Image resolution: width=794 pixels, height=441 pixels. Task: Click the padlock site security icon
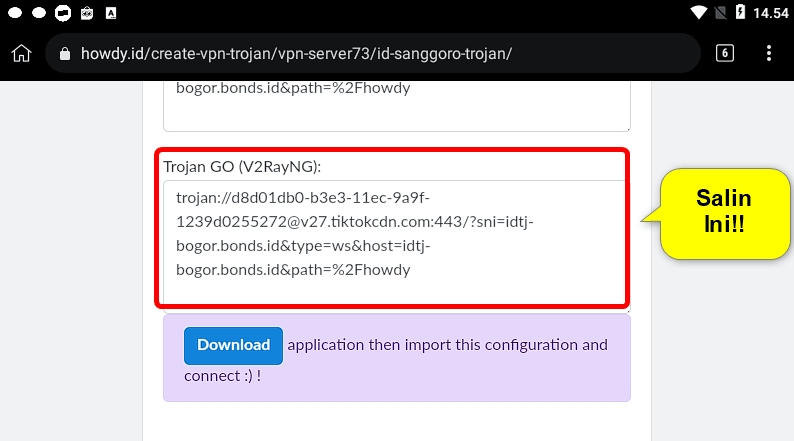click(x=65, y=54)
